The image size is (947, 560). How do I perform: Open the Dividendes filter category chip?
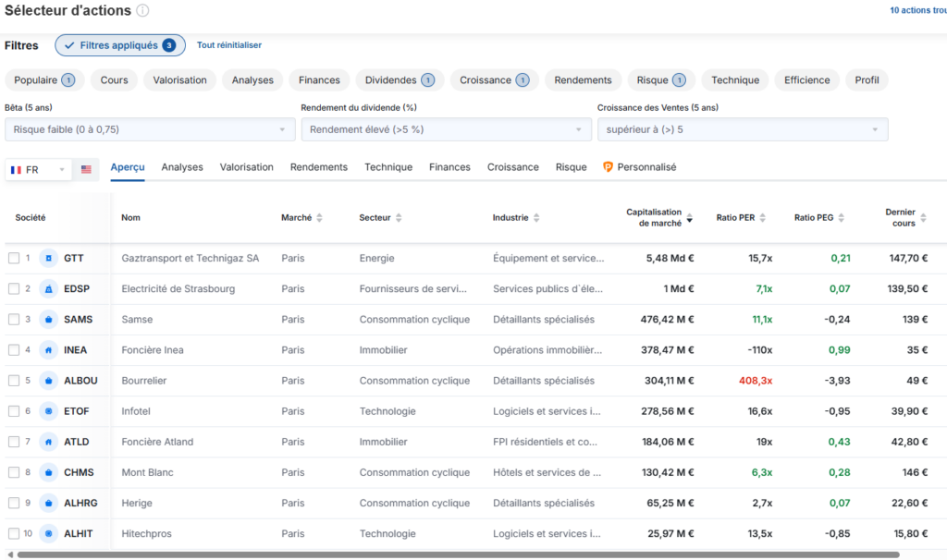(x=400, y=80)
